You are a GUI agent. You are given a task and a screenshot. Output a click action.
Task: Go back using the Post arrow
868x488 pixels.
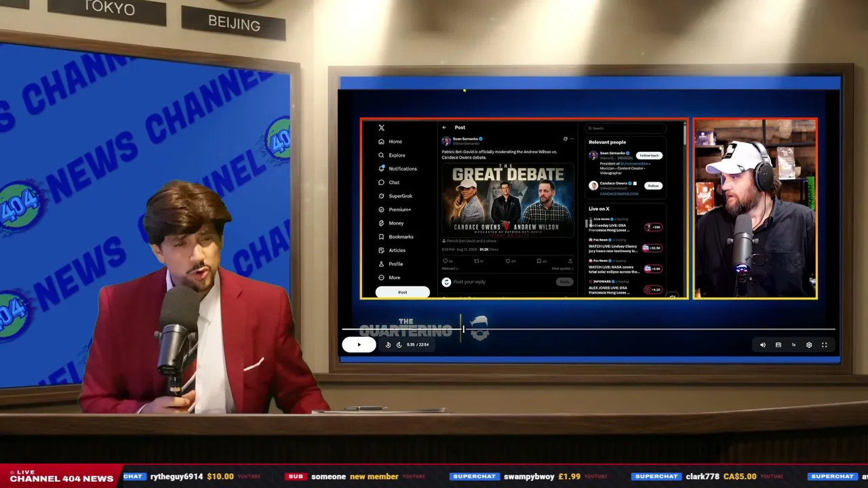[444, 127]
